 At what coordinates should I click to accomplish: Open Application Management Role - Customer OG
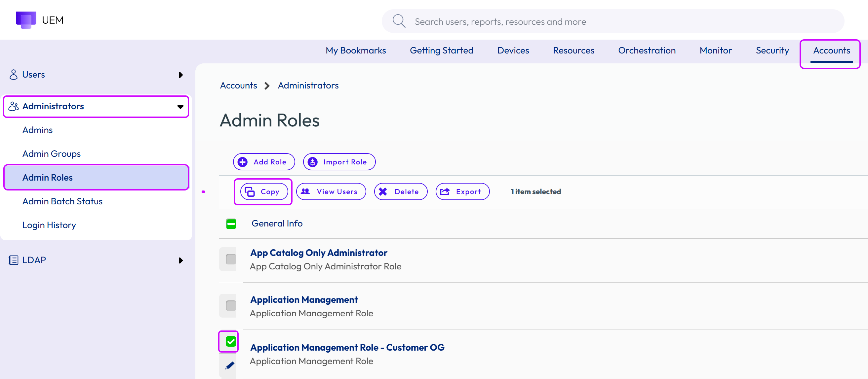tap(347, 347)
